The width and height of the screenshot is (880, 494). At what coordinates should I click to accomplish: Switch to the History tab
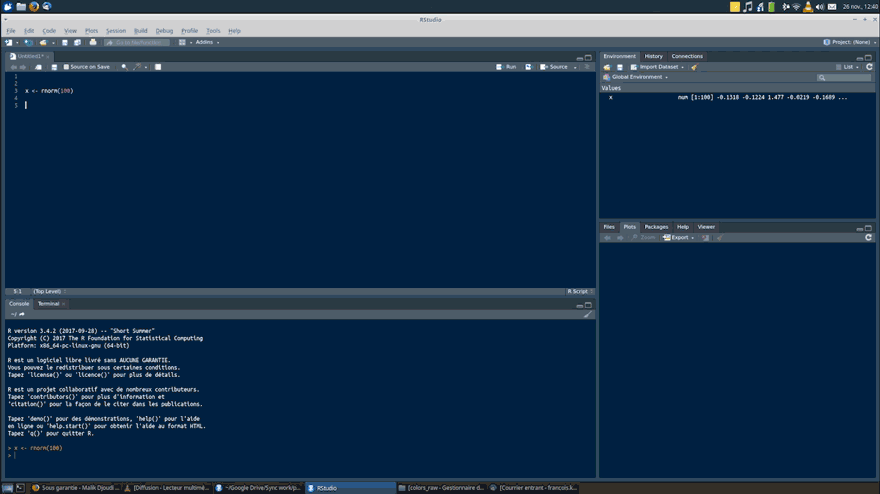(653, 56)
